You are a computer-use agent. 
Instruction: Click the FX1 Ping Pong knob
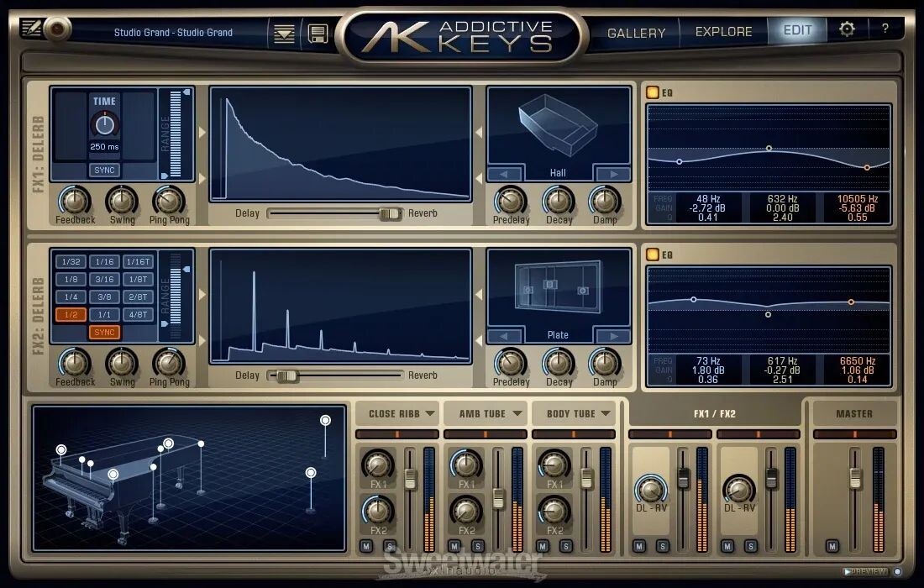click(169, 201)
